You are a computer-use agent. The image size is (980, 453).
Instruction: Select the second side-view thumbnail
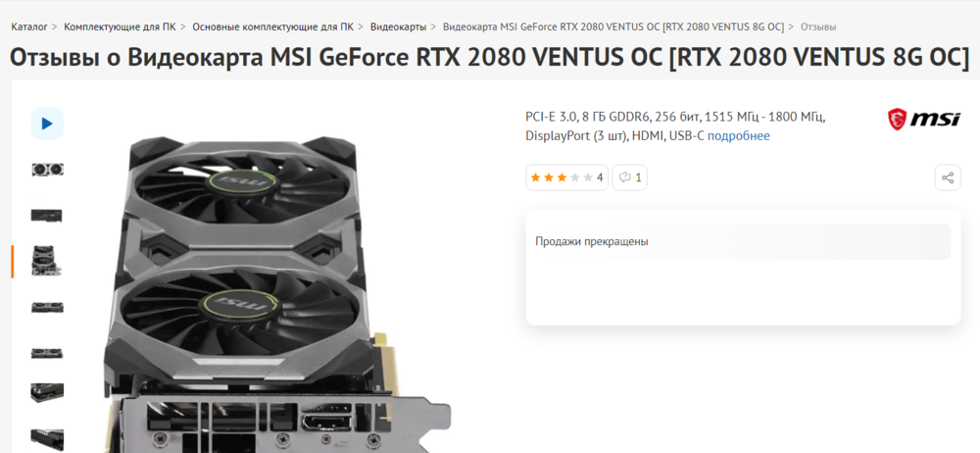[47, 216]
